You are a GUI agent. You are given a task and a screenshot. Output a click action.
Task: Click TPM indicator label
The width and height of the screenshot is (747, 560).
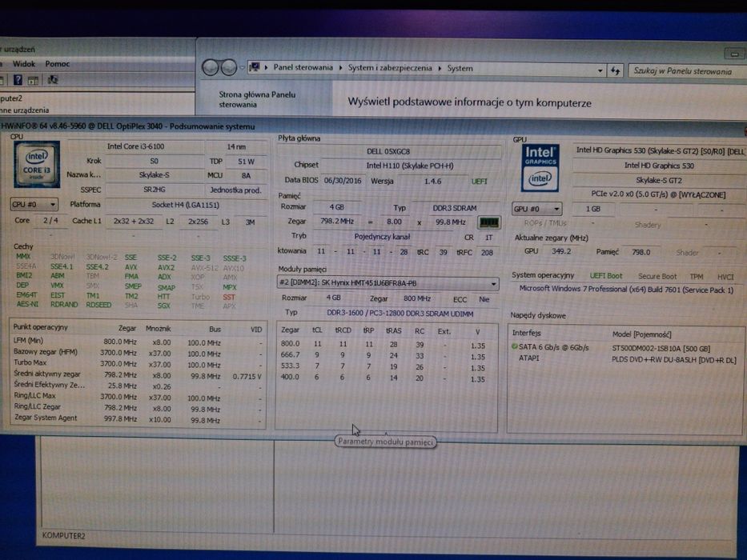(x=696, y=277)
